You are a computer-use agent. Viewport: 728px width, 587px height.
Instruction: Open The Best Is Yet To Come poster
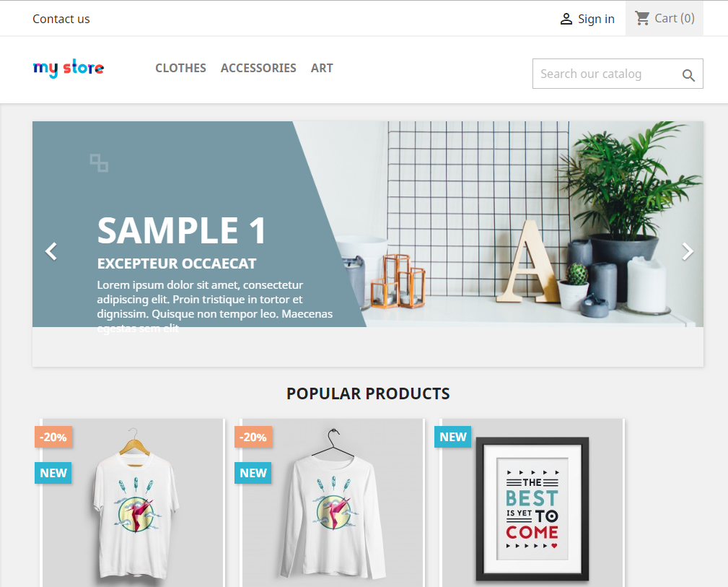coord(532,503)
